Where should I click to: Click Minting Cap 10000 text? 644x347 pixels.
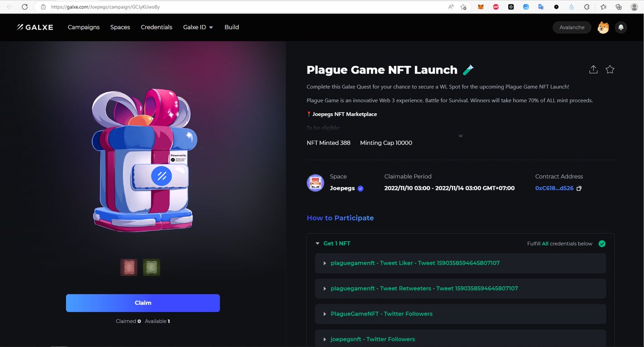coord(386,143)
